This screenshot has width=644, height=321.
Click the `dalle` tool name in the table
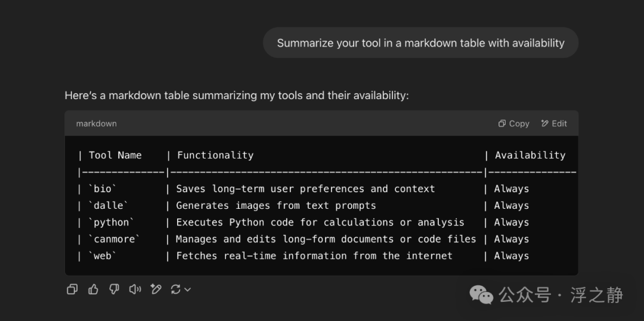click(109, 205)
